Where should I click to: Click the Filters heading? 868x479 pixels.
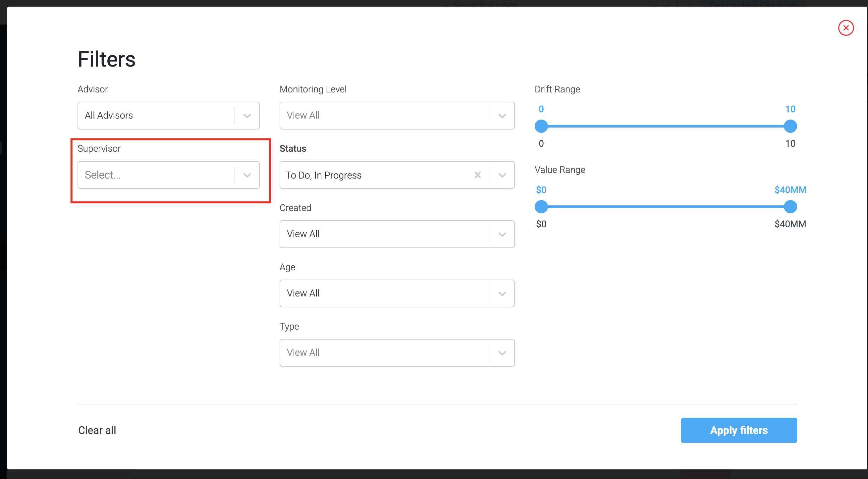[x=106, y=59]
